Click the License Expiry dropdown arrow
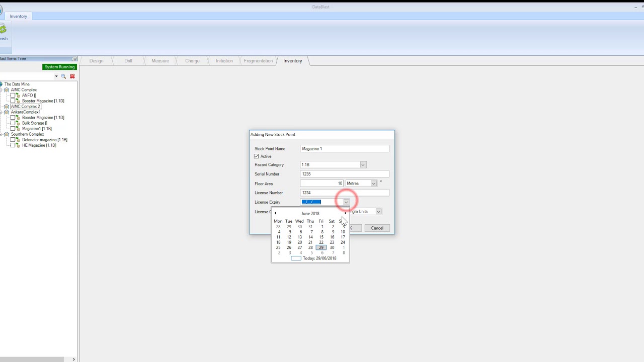 (x=346, y=202)
